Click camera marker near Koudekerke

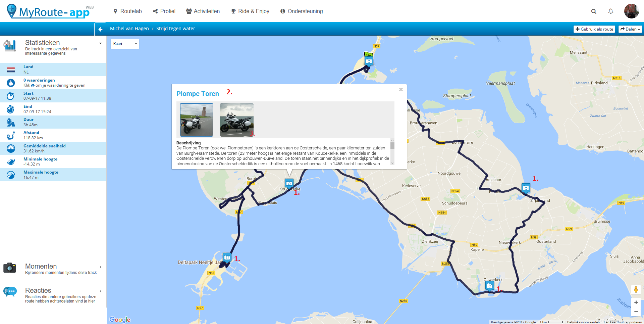click(289, 183)
